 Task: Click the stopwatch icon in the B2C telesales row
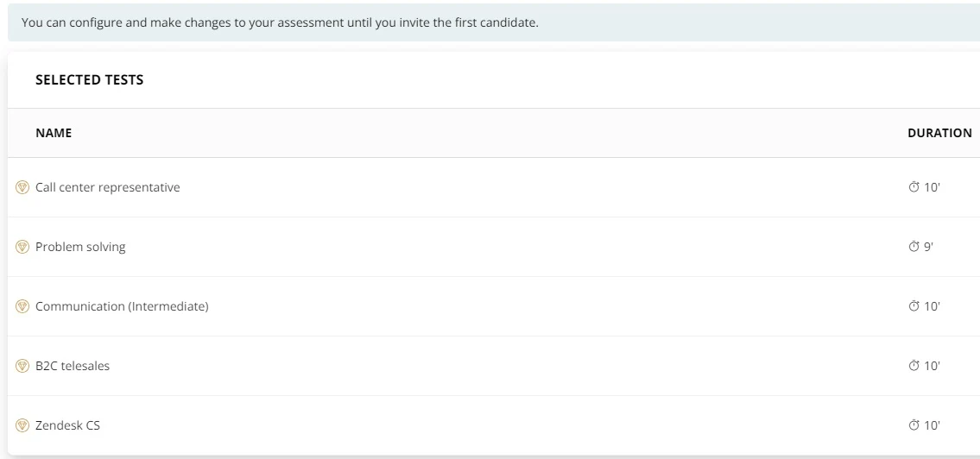914,365
